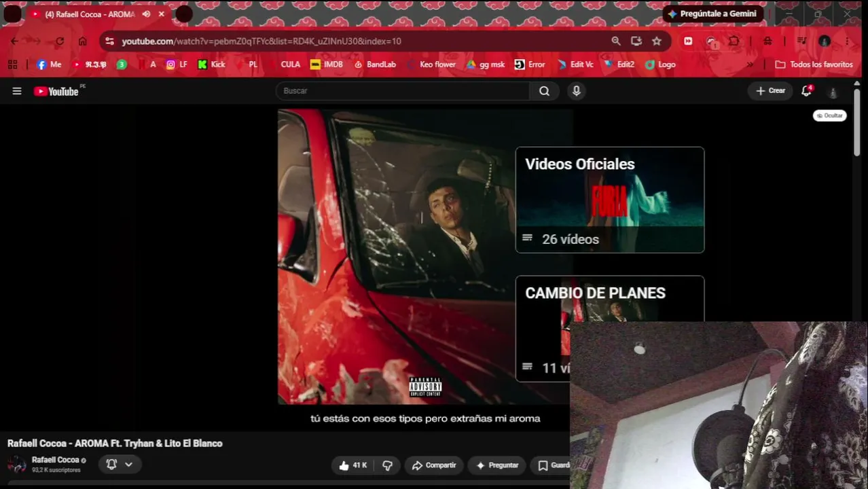Click the AROMA video title text

click(115, 443)
